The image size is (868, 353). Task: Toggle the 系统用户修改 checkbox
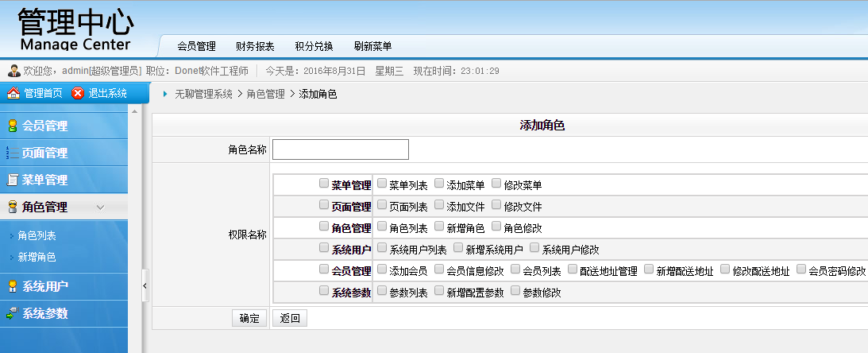click(x=534, y=247)
